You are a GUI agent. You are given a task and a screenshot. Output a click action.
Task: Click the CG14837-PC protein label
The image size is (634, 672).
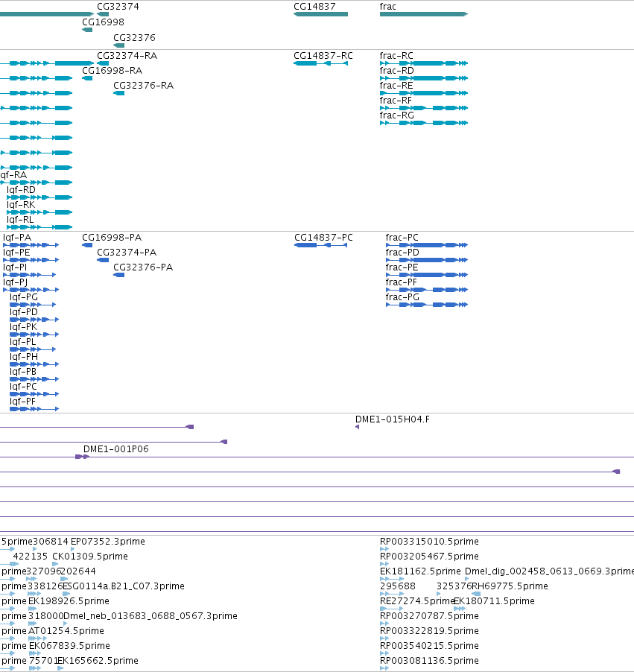[323, 238]
